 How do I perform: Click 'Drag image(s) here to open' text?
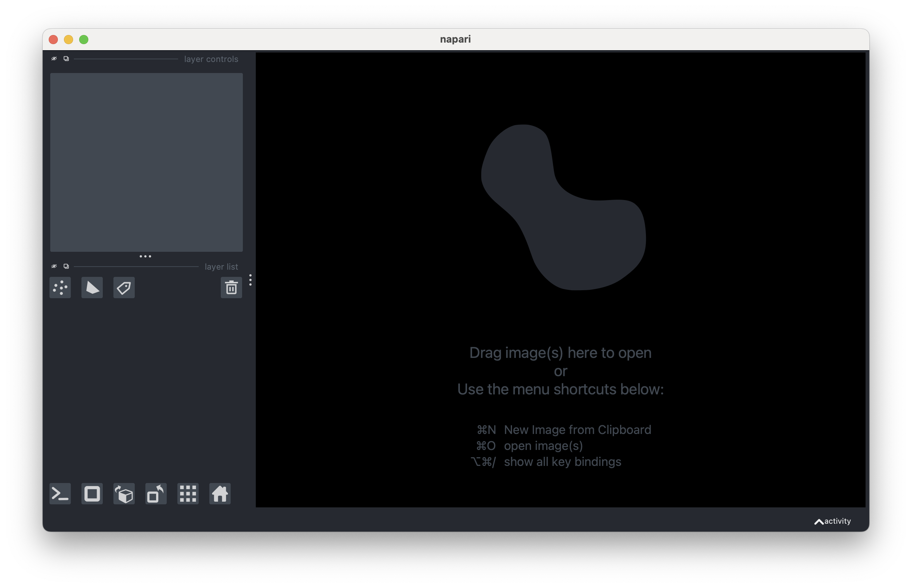(560, 353)
